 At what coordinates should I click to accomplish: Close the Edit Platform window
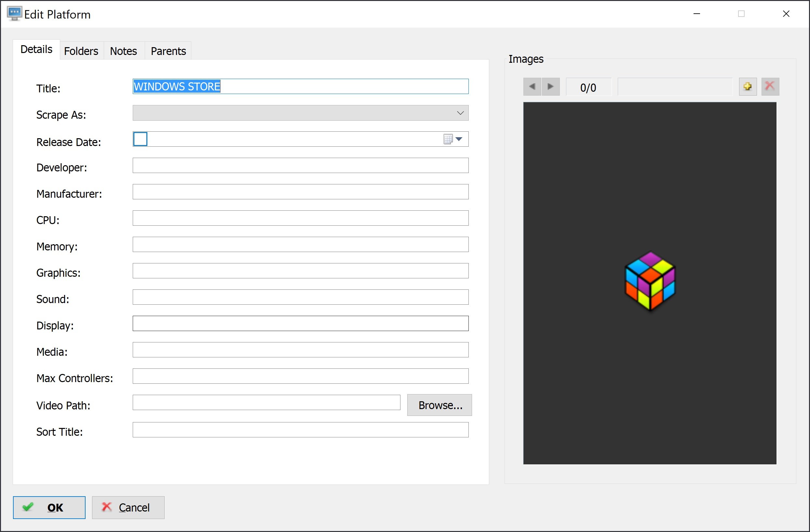tap(786, 14)
